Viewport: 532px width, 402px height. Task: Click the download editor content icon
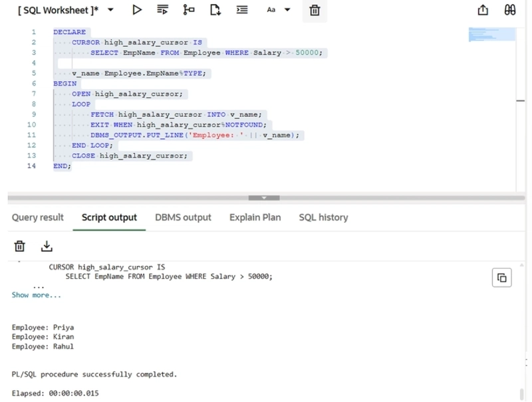click(x=215, y=10)
